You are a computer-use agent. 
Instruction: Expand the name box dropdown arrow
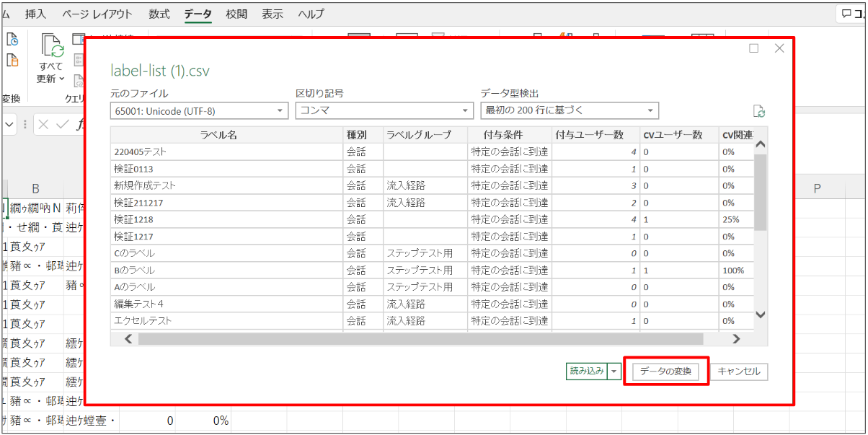pos(10,124)
